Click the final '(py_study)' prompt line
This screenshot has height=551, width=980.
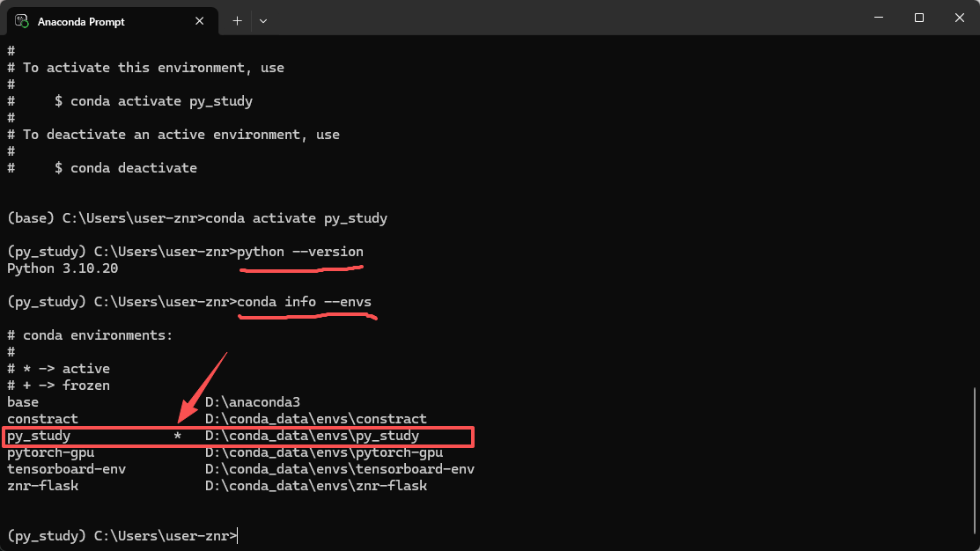[x=122, y=536]
